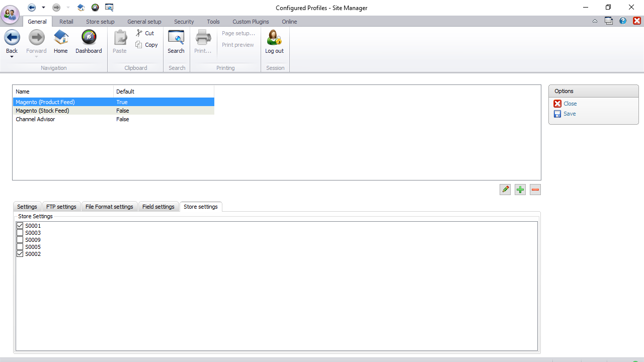Switch to the FTP settings tab
Viewport: 644px width, 362px height.
(x=61, y=207)
